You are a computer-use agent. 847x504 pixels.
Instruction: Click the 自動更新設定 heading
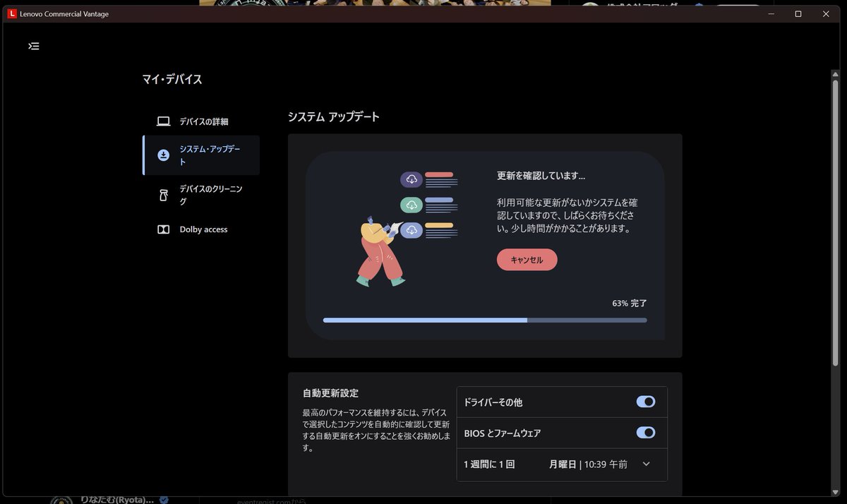click(x=331, y=393)
